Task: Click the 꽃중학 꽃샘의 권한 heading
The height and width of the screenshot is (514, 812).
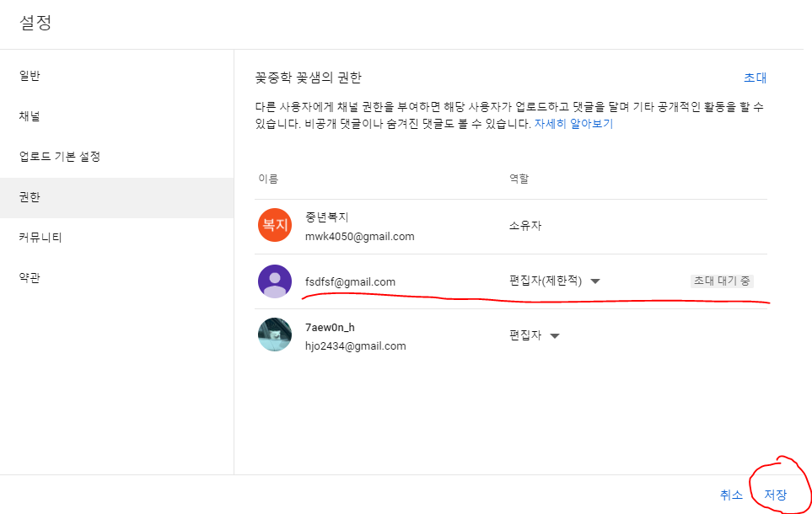Action: [308, 78]
